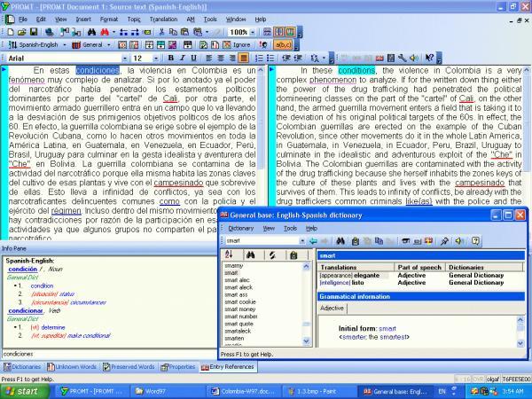532x399 pixels.
Task: Click the source text pane scrollbar up arrow
Action: coord(261,70)
